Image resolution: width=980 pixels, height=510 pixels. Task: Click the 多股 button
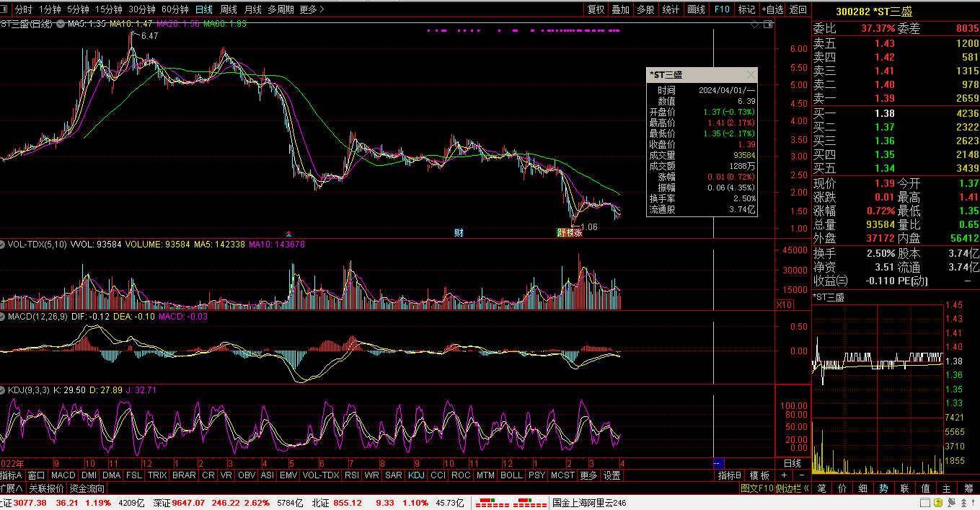point(645,9)
